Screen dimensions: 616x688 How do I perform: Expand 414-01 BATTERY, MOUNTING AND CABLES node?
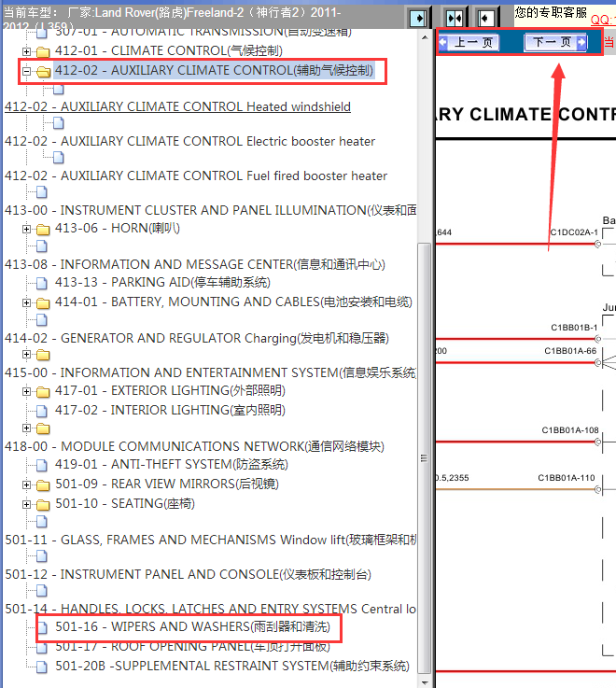tap(27, 302)
